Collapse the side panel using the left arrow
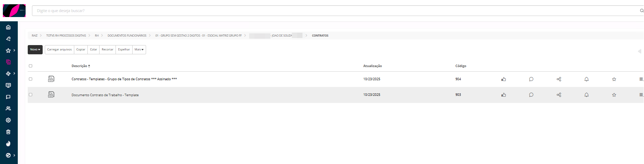The width and height of the screenshot is (644, 164). tap(639, 51)
